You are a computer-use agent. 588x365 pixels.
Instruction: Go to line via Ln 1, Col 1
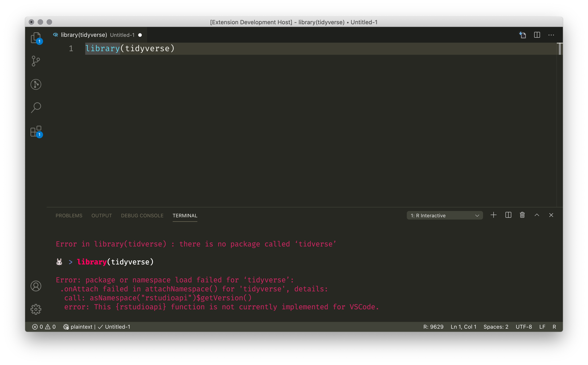pyautogui.click(x=463, y=327)
